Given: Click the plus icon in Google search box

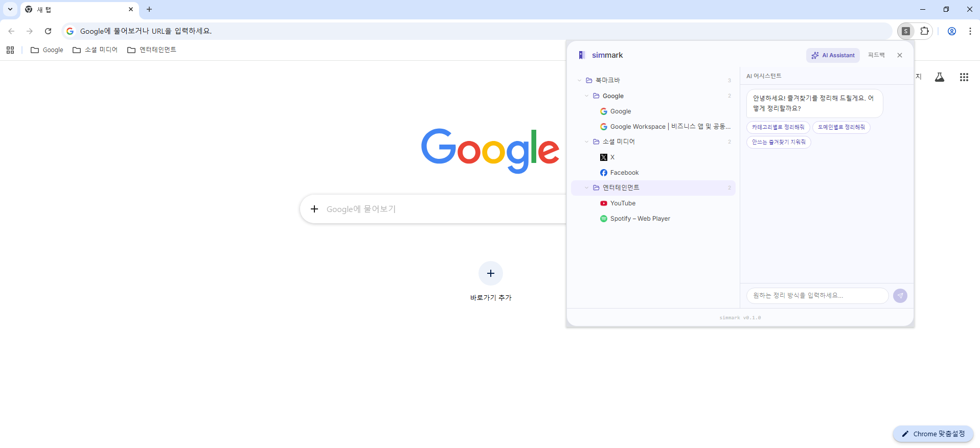Looking at the screenshot, I should coord(314,209).
